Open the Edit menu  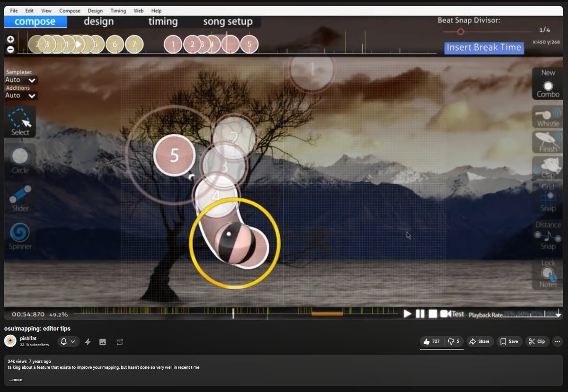tap(29, 10)
